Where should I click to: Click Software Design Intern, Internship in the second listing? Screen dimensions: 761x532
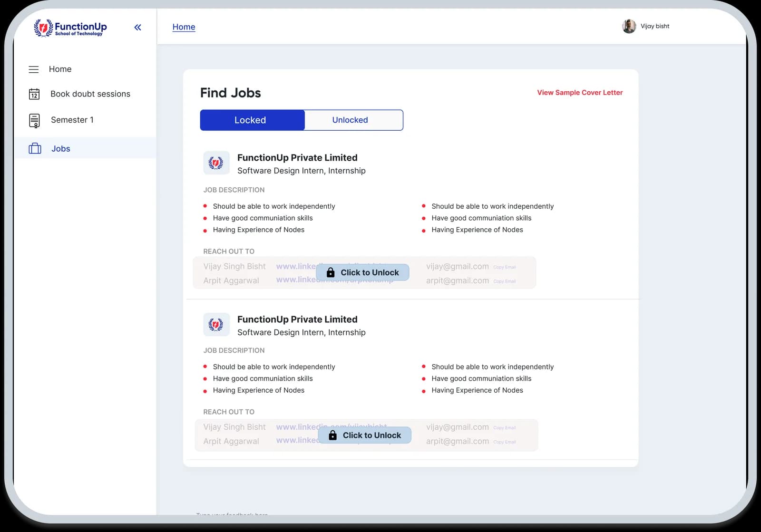(x=302, y=332)
